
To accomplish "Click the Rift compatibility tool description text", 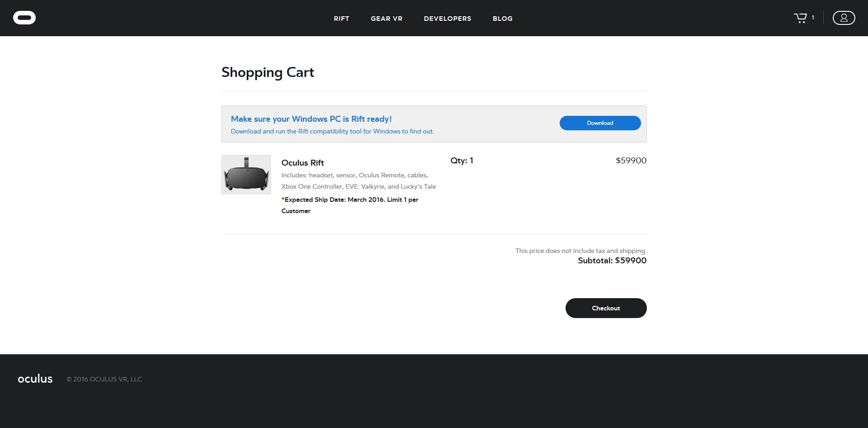I will (332, 132).
